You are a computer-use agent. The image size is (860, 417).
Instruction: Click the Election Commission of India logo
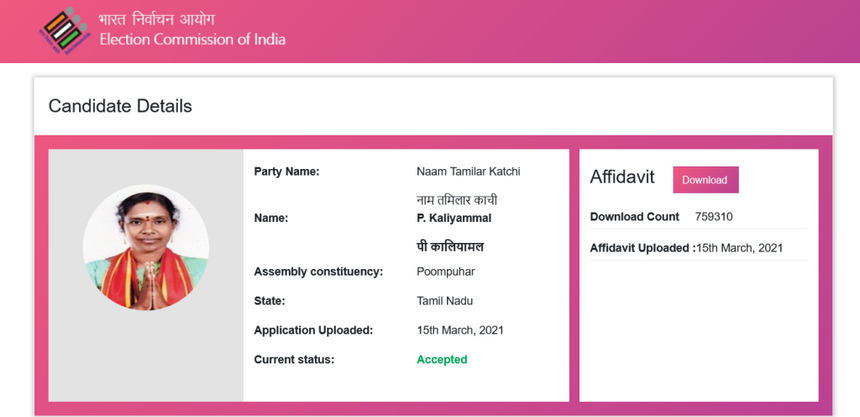[x=64, y=29]
